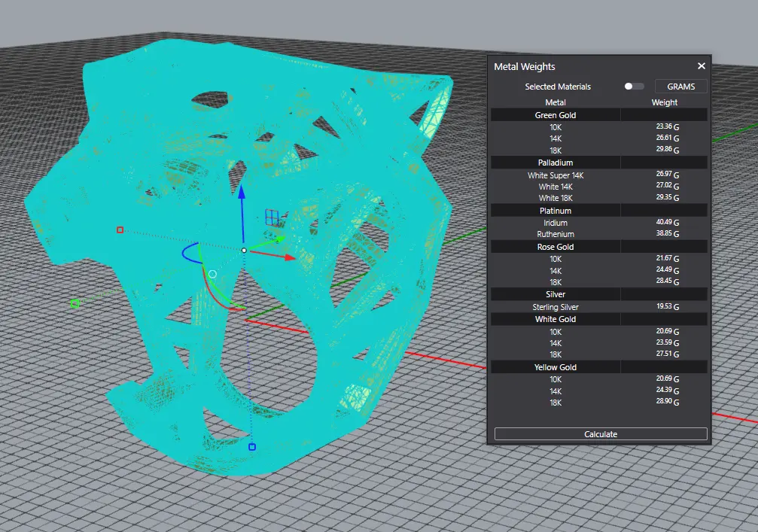Click the gumball planar move grid icon
Image resolution: width=758 pixels, height=532 pixels.
pos(272,218)
